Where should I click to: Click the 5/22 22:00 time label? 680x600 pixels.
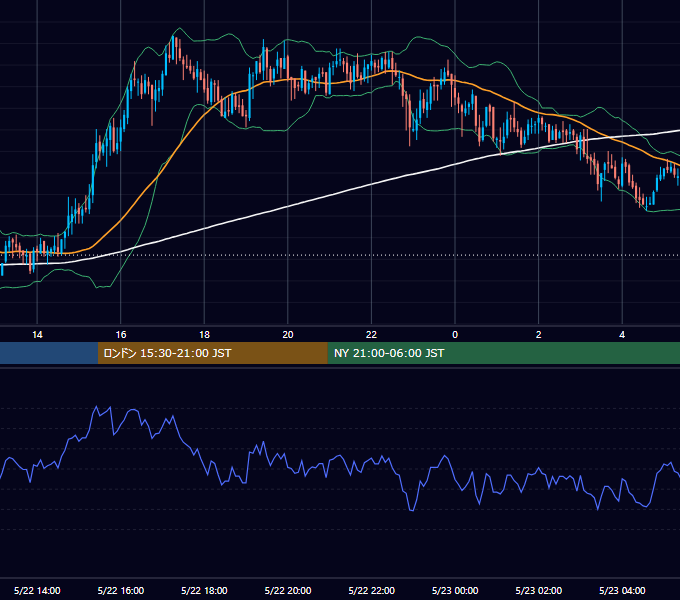pos(372,590)
